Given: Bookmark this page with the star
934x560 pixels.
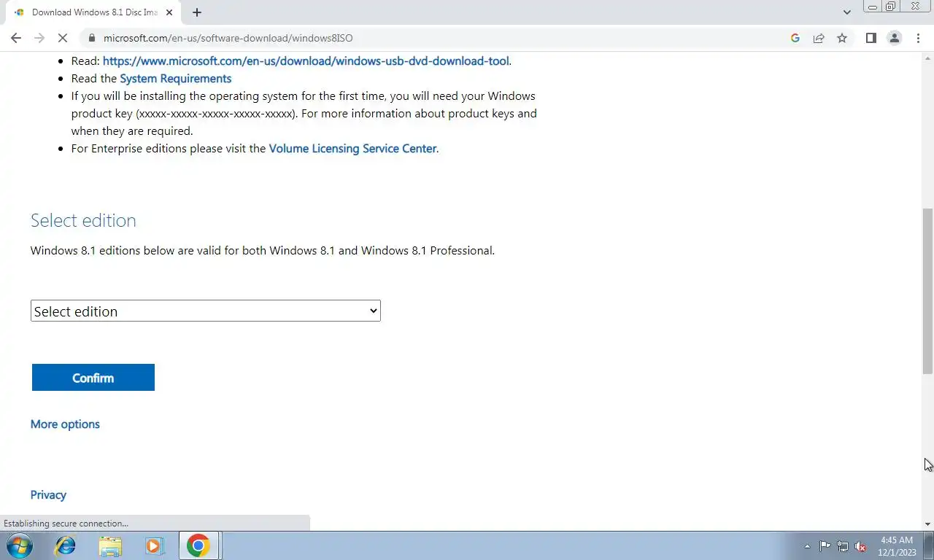Looking at the screenshot, I should pyautogui.click(x=842, y=38).
